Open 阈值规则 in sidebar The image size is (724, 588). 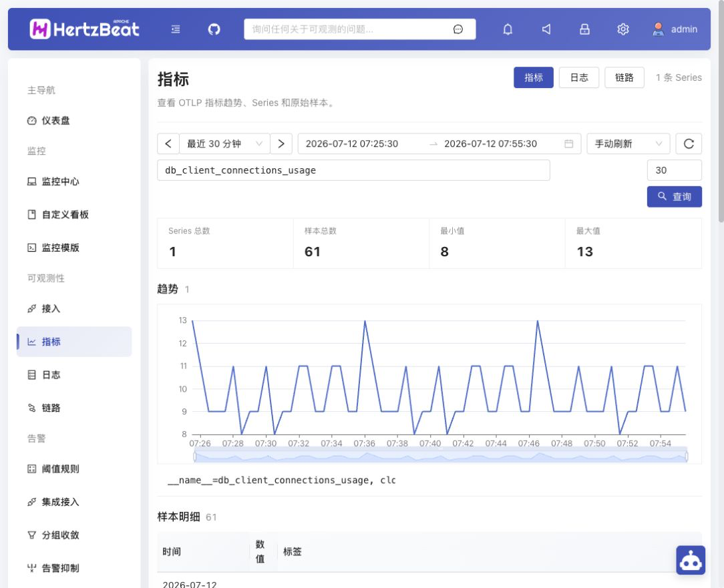[x=74, y=469]
